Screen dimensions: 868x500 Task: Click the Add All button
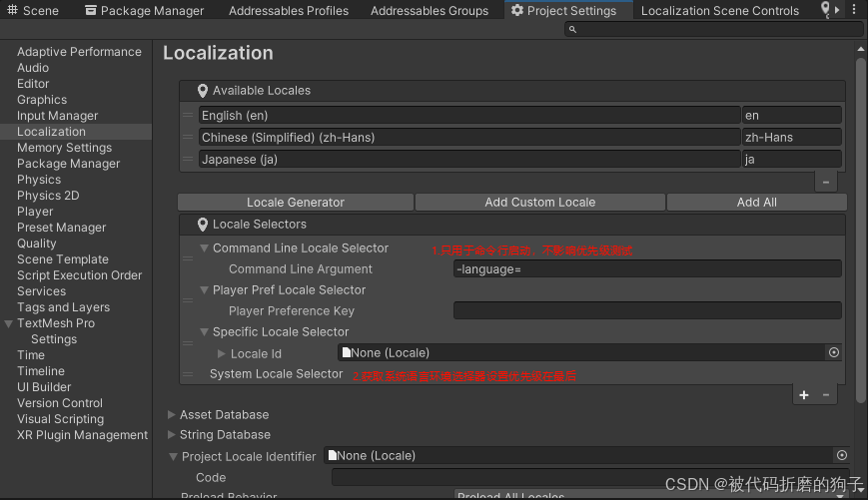[x=757, y=203]
